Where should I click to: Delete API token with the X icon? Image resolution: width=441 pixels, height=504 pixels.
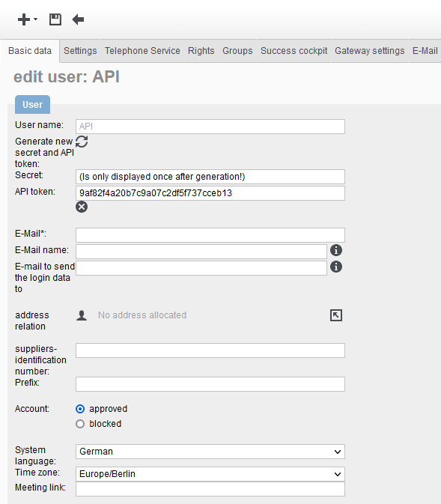pyautogui.click(x=82, y=207)
